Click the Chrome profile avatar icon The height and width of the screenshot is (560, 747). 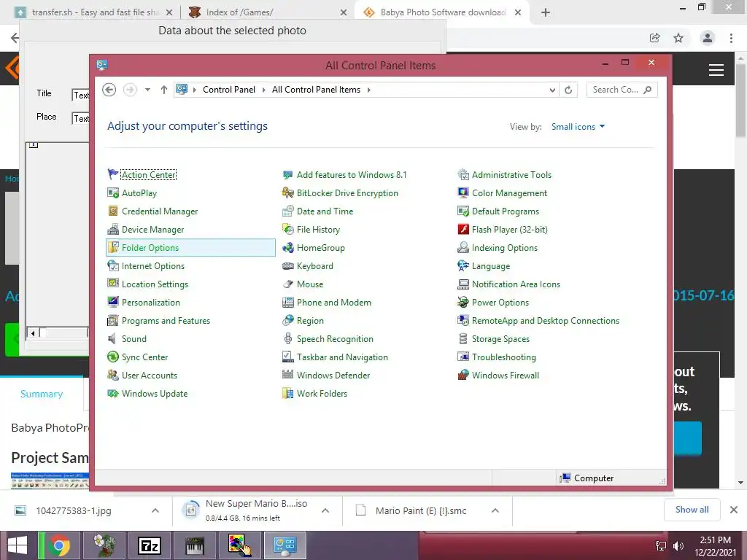(708, 38)
